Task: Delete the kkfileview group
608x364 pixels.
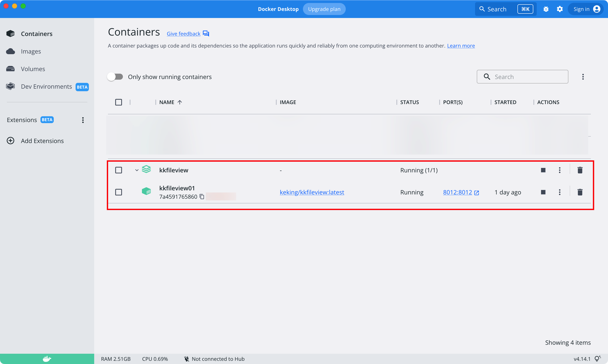Action: pyautogui.click(x=580, y=170)
